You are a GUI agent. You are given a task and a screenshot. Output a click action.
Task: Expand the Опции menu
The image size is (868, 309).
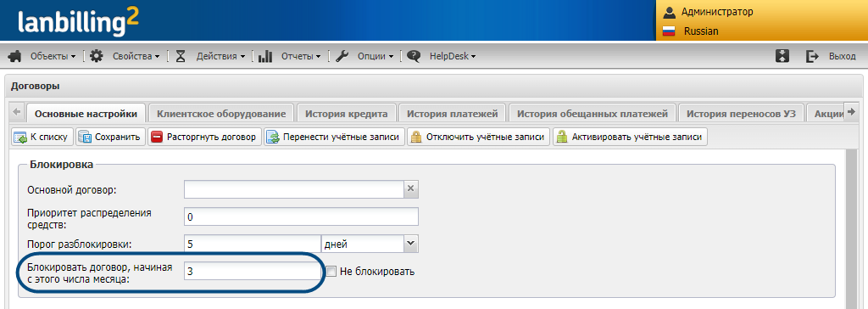376,56
